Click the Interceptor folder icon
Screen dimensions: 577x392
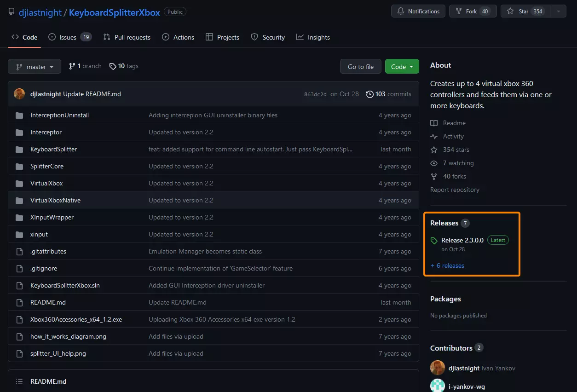click(x=19, y=132)
